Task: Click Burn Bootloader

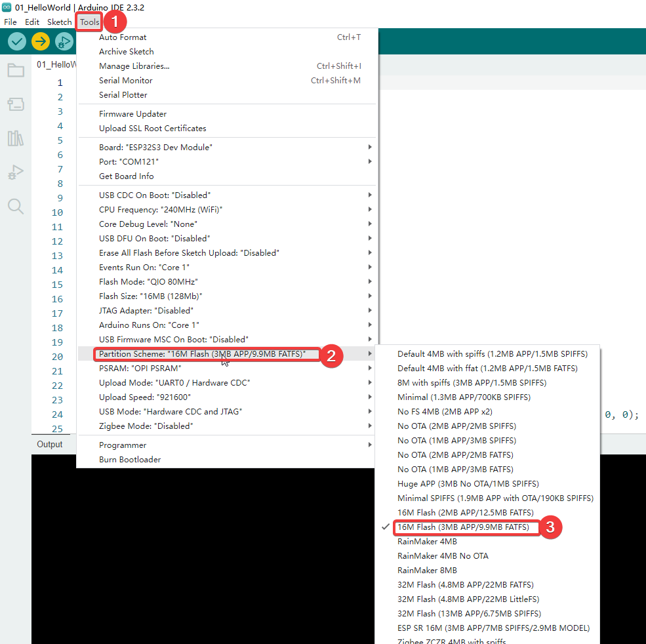Action: tap(227, 460)
